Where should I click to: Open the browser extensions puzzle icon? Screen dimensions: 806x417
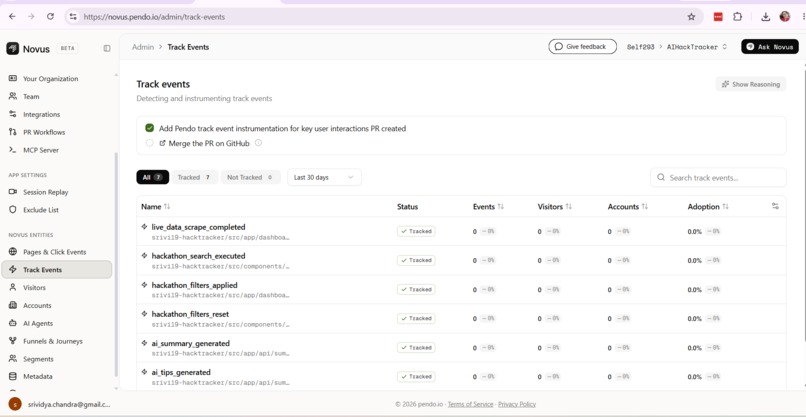click(737, 16)
